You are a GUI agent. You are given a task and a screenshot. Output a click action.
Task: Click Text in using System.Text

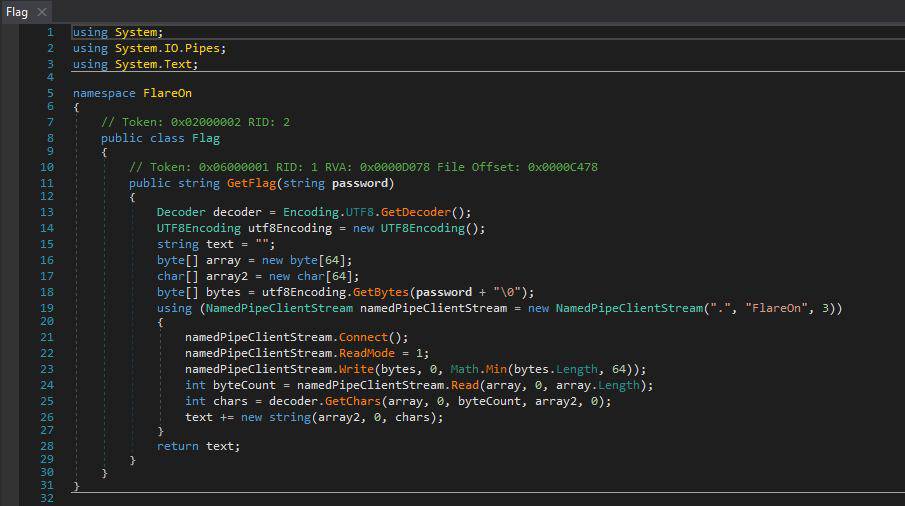182,64
